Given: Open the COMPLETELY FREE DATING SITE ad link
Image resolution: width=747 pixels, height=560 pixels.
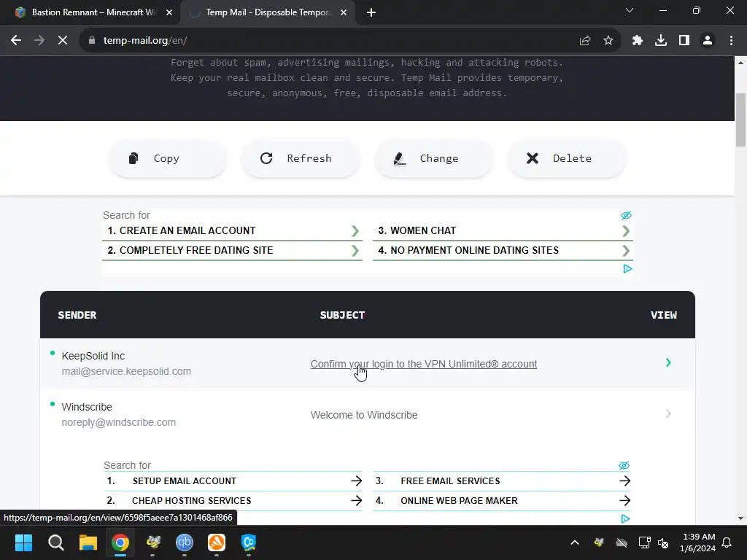Looking at the screenshot, I should pos(196,250).
